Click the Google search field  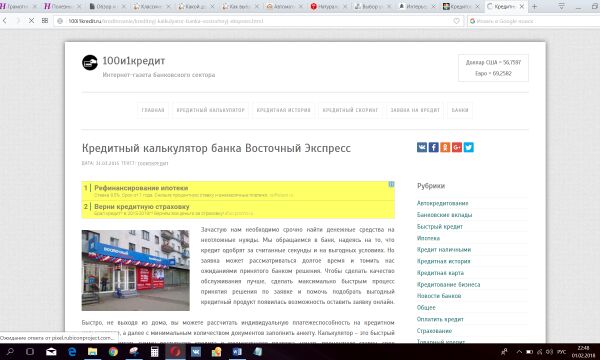point(533,21)
